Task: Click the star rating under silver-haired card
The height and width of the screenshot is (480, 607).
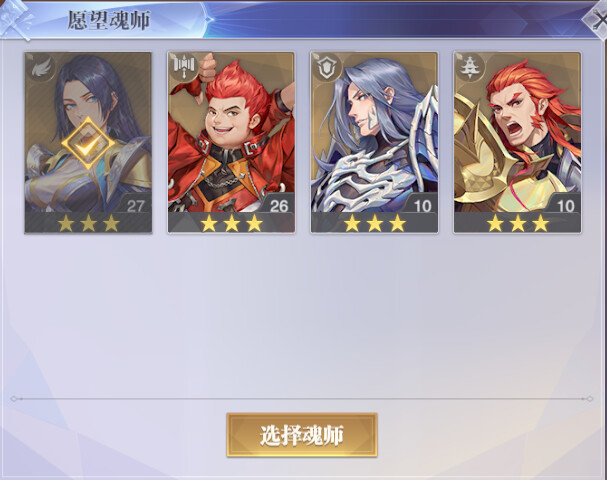Action: coord(375,223)
